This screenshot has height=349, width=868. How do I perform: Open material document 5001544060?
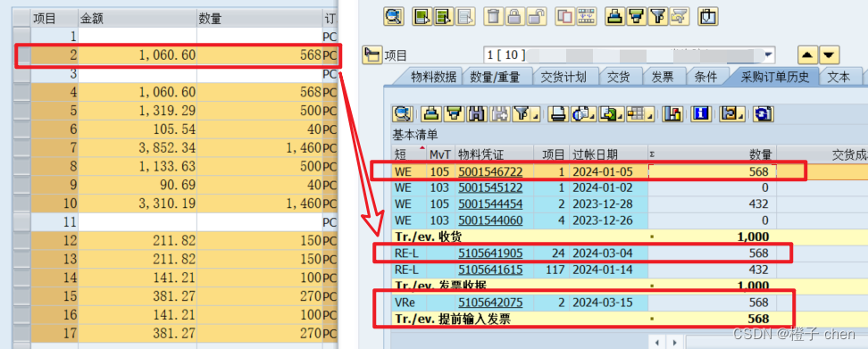coord(490,220)
